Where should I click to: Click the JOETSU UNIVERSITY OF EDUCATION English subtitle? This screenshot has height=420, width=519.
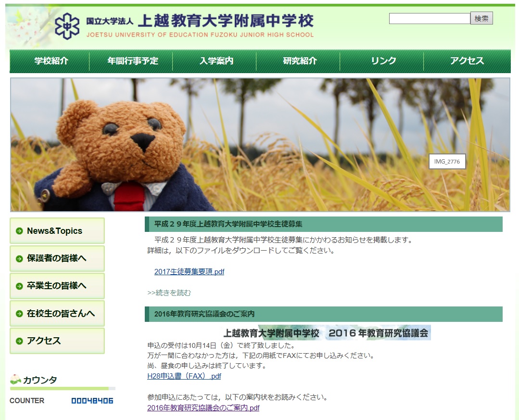tap(200, 35)
